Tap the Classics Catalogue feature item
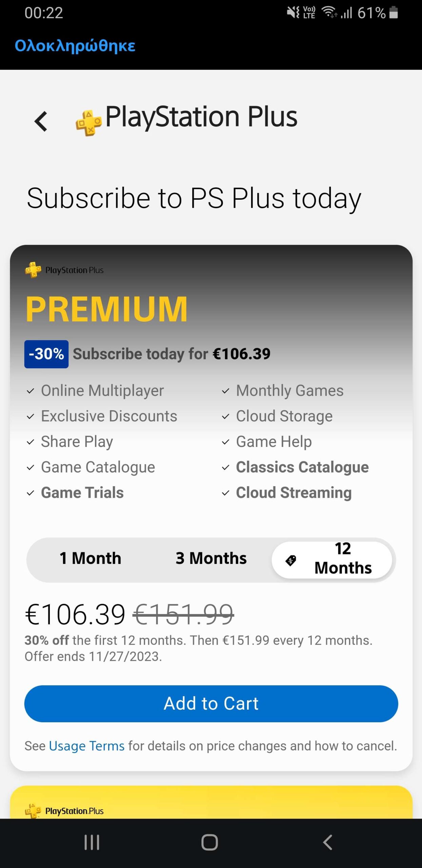The width and height of the screenshot is (422, 868). (302, 467)
